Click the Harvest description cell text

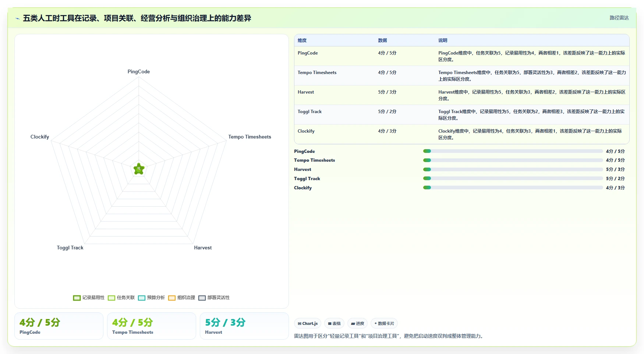(532, 95)
